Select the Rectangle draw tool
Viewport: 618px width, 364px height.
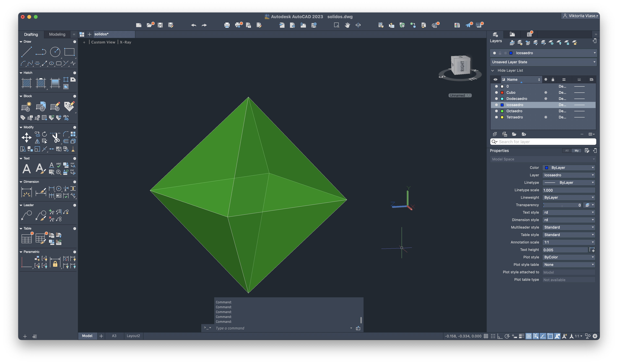click(69, 52)
